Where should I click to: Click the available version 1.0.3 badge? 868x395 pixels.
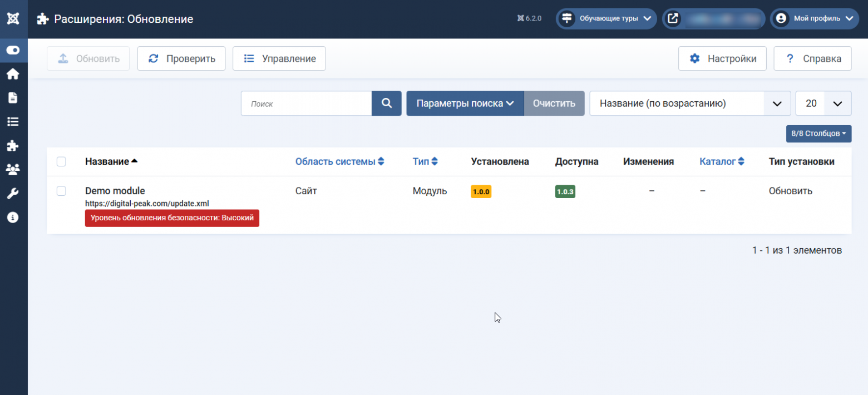tap(565, 191)
